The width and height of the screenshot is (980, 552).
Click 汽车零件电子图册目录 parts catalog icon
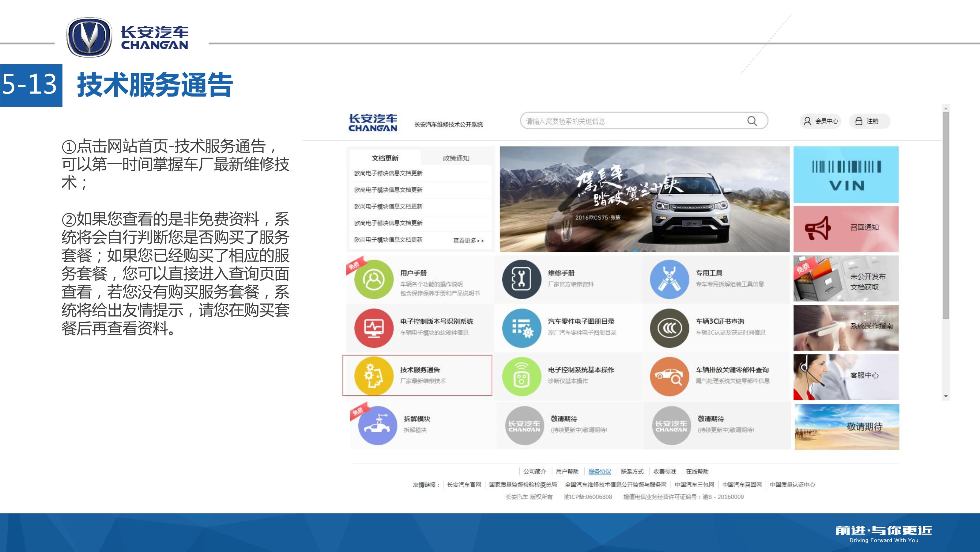pyautogui.click(x=522, y=328)
